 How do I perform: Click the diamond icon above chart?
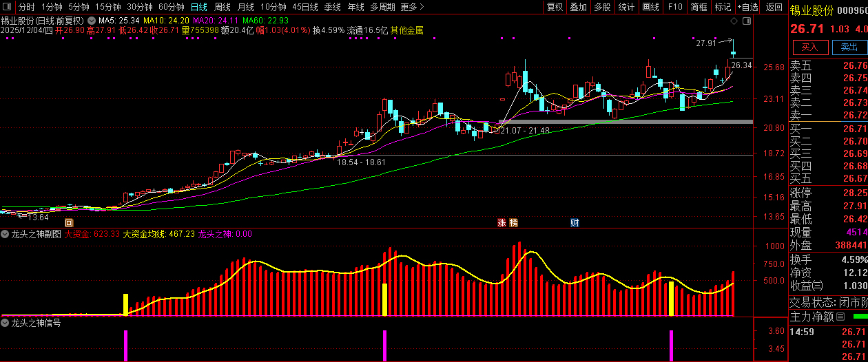[x=735, y=20]
